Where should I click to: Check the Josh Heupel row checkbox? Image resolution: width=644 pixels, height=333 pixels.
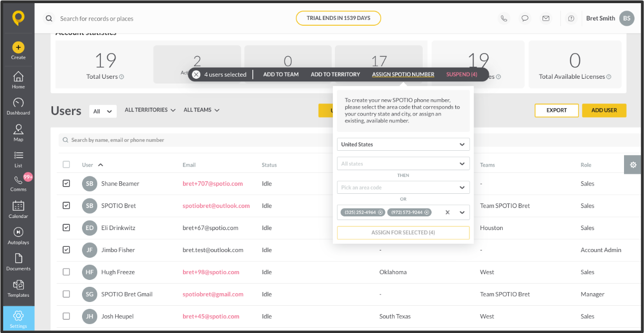click(66, 316)
